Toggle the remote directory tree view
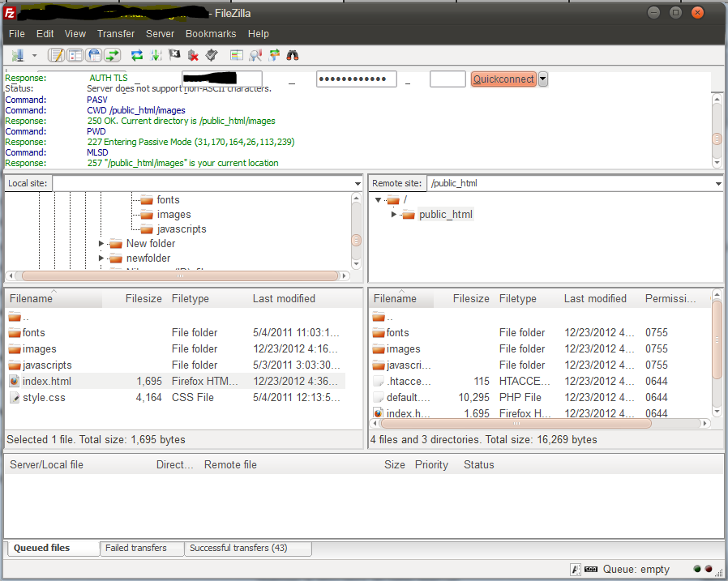The height and width of the screenshot is (581, 728). click(94, 55)
